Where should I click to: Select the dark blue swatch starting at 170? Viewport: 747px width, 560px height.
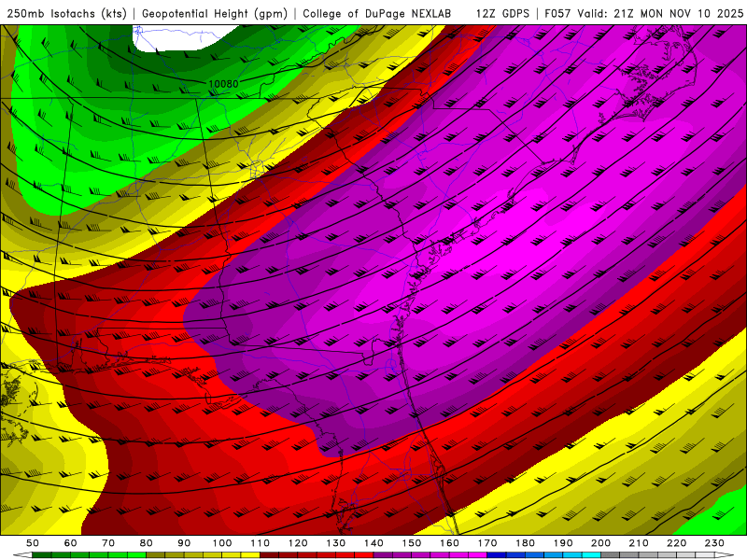[497, 555]
